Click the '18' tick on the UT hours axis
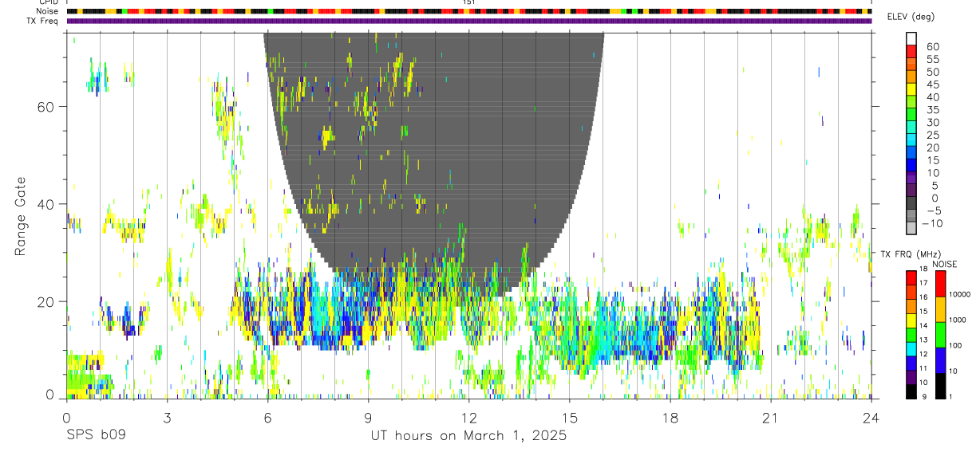 (x=670, y=417)
